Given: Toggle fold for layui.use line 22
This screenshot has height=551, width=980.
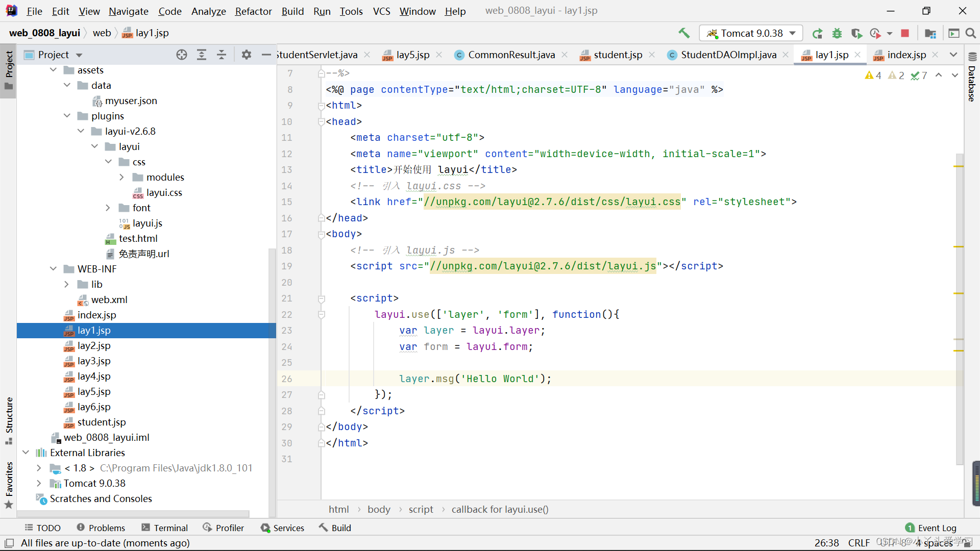Looking at the screenshot, I should (322, 315).
